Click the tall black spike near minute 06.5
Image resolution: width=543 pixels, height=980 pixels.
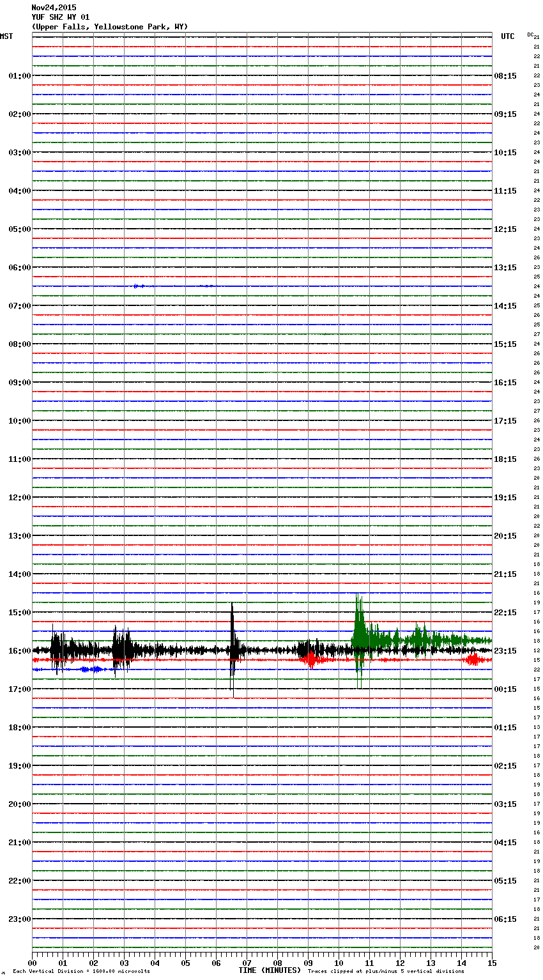[x=233, y=650]
